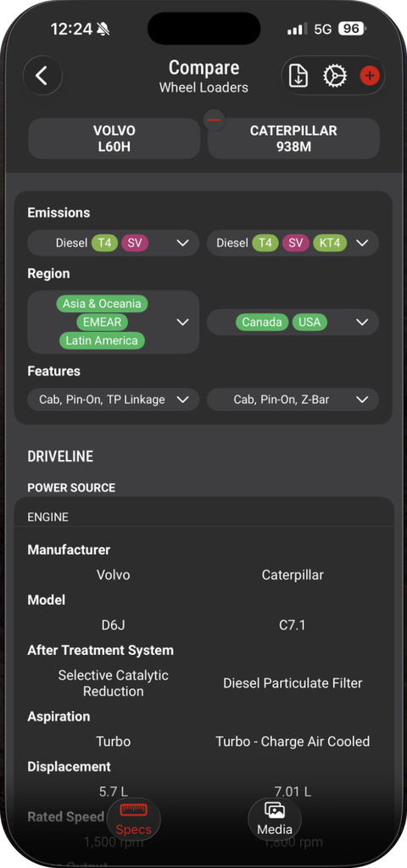Switch to the Specs tab

tap(133, 820)
